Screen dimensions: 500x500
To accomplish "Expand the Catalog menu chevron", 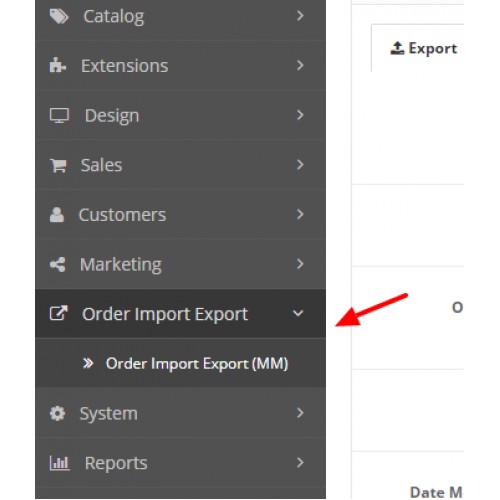I will 300,16.
